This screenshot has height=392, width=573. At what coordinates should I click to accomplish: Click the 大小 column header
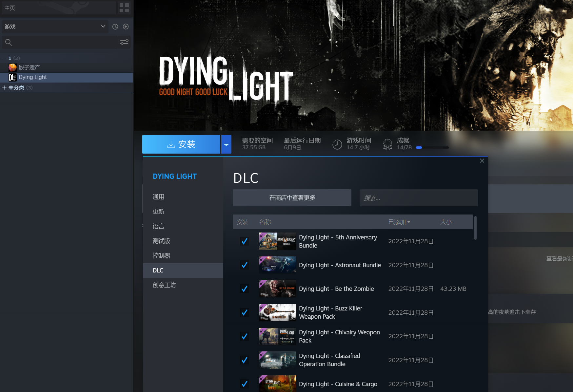click(446, 222)
